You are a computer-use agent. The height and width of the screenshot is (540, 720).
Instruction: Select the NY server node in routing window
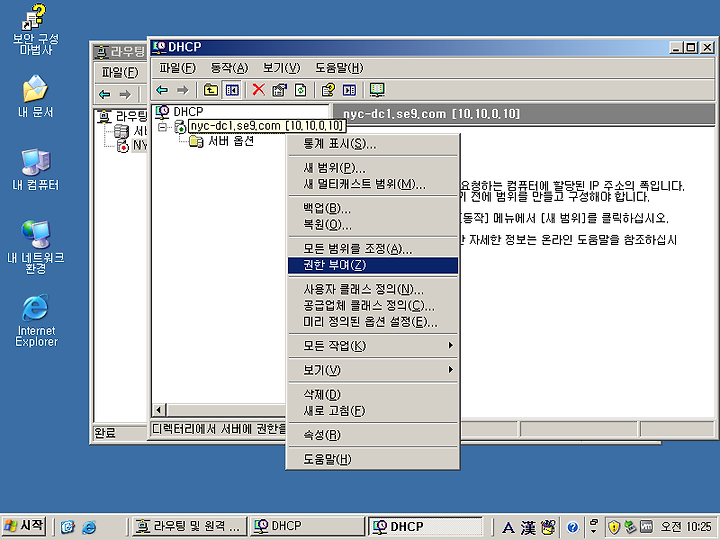(133, 146)
